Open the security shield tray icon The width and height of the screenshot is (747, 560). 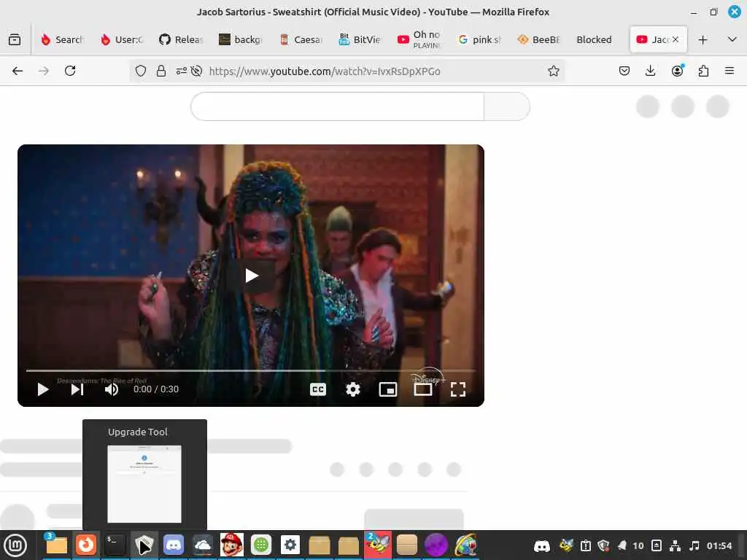coord(603,545)
